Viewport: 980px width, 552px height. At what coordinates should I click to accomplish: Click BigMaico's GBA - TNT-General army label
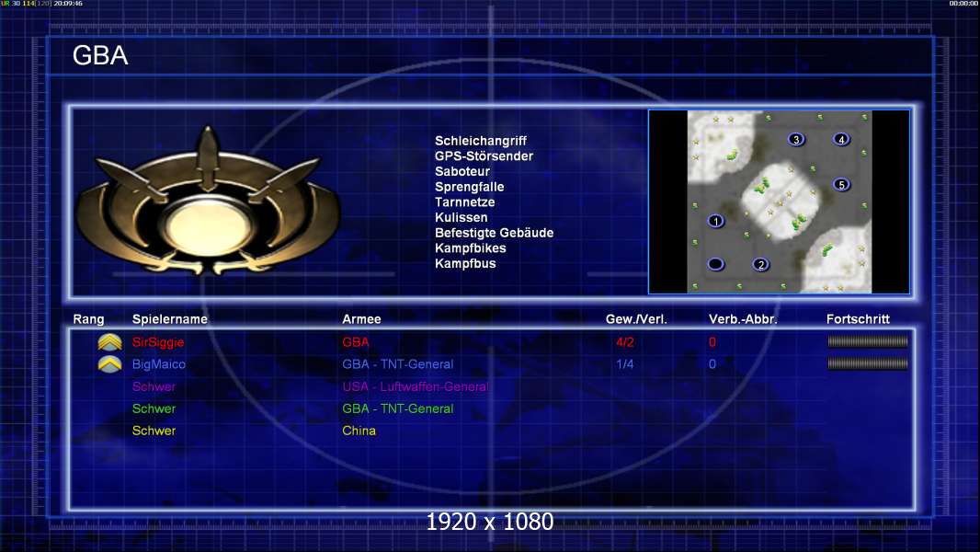click(397, 363)
